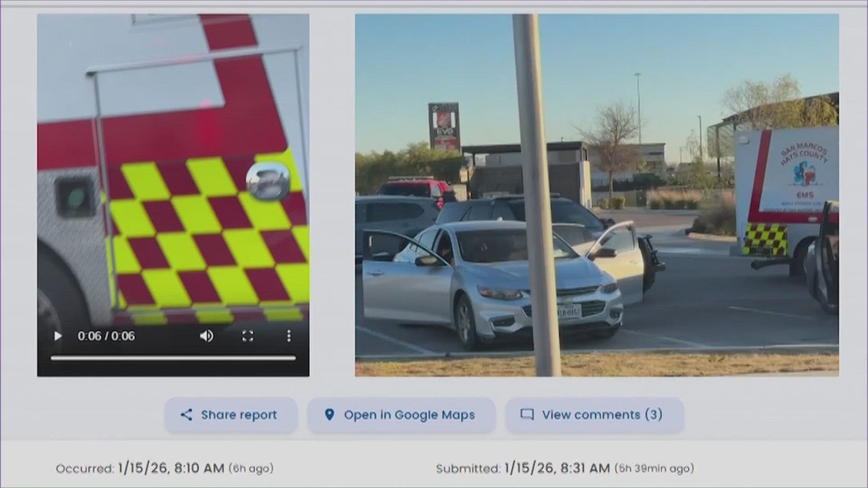Image resolution: width=868 pixels, height=488 pixels.
Task: Mute the video using the speaker icon
Action: [x=206, y=336]
